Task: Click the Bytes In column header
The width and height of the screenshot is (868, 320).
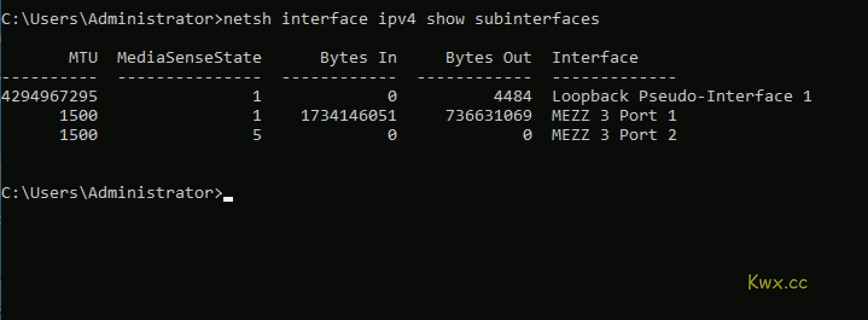Action: tap(359, 58)
